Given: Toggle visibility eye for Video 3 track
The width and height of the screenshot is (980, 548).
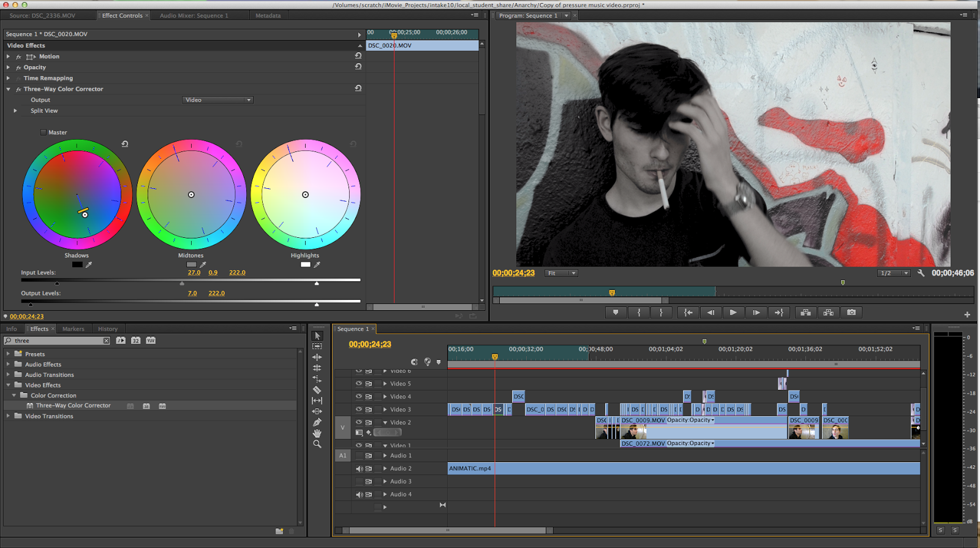Looking at the screenshot, I should [x=359, y=409].
